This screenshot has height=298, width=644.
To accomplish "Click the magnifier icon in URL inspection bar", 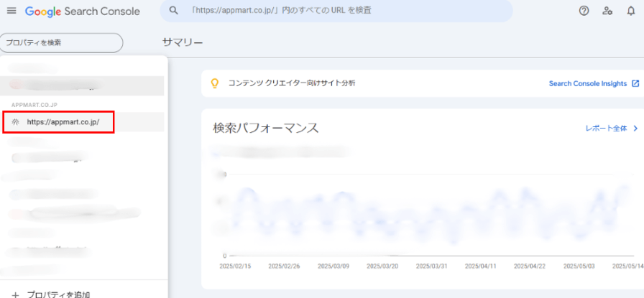I will tap(174, 11).
